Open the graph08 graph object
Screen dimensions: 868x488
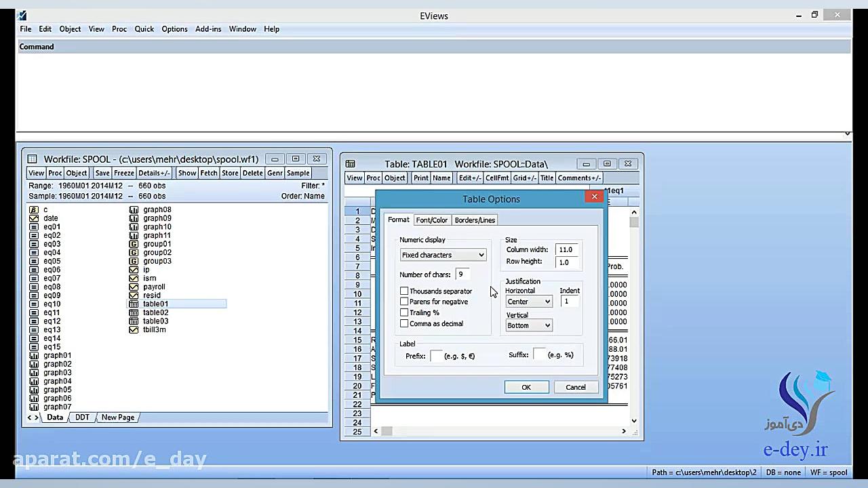157,209
